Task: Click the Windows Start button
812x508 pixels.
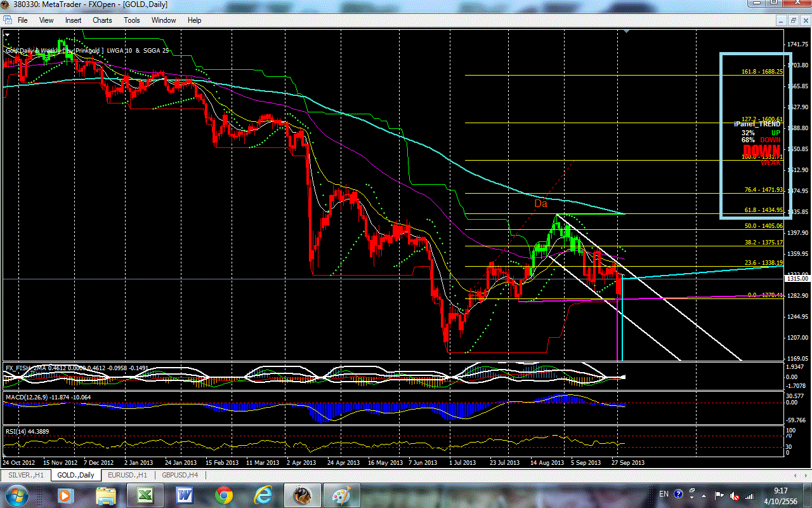Action: pyautogui.click(x=16, y=495)
